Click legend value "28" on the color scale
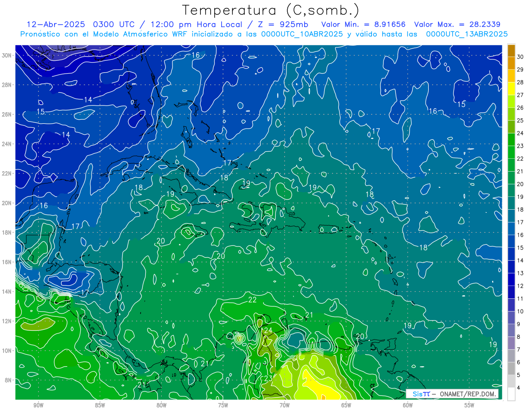 click(520, 82)
